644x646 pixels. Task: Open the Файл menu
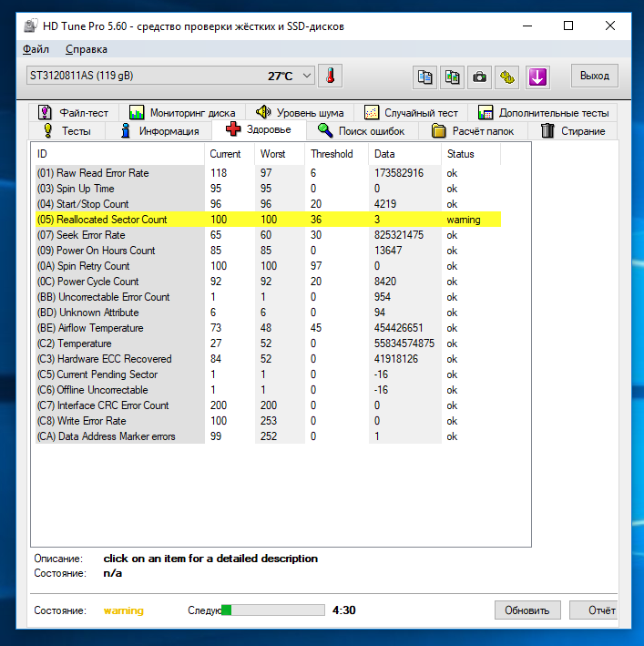36,49
